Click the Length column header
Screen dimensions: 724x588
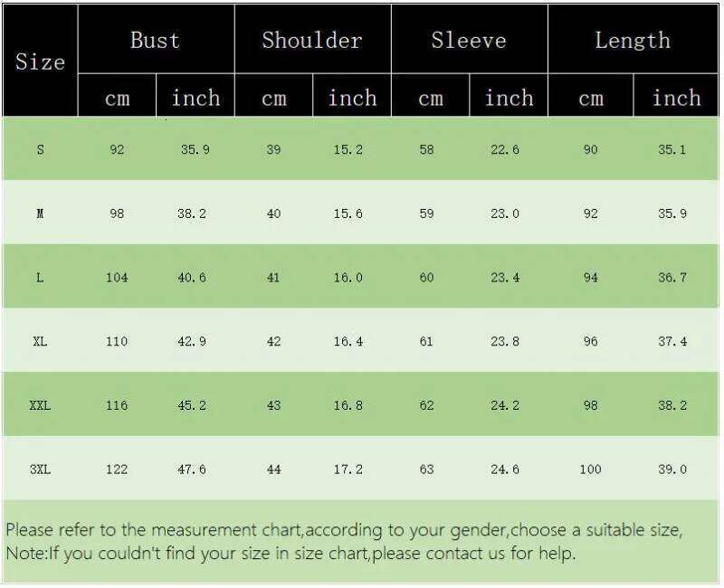tap(633, 40)
